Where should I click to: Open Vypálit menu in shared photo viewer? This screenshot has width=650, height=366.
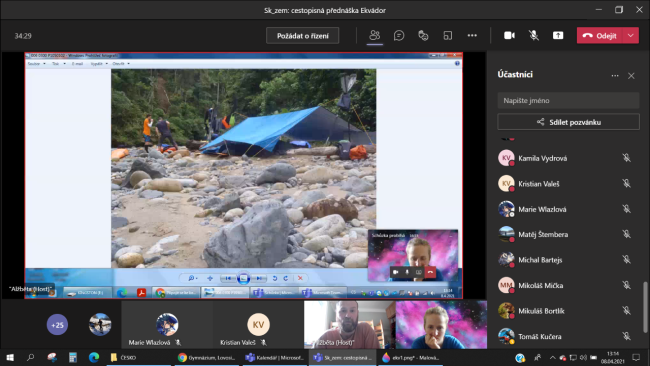tap(99, 64)
